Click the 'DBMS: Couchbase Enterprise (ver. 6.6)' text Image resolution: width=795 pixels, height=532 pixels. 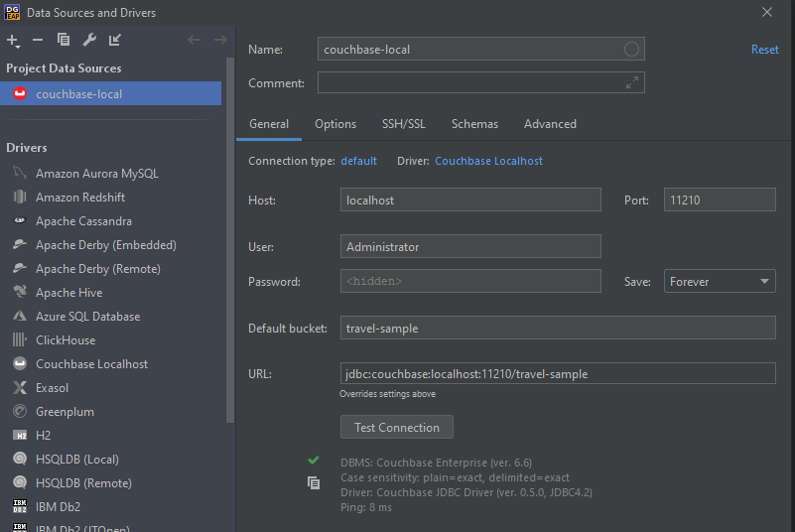[x=436, y=463]
